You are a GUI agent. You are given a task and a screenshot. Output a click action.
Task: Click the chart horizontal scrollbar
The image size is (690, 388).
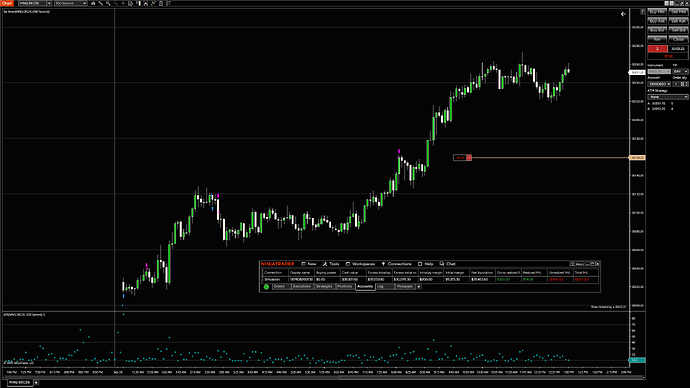coord(323,377)
